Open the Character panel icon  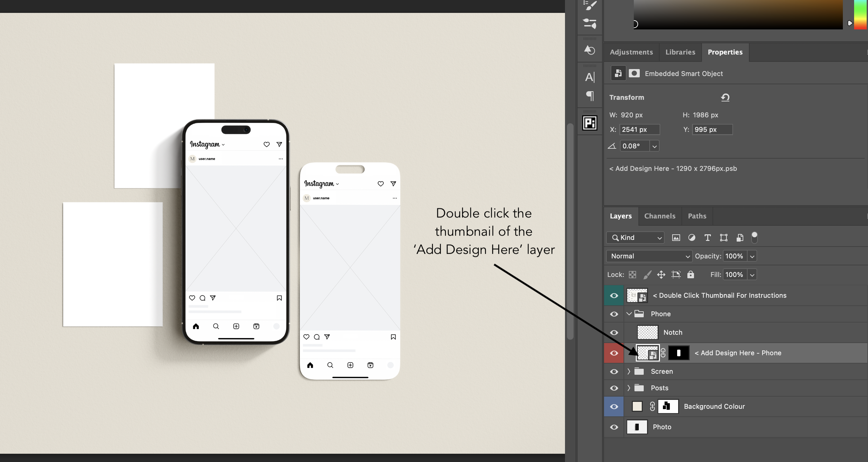[x=589, y=77]
